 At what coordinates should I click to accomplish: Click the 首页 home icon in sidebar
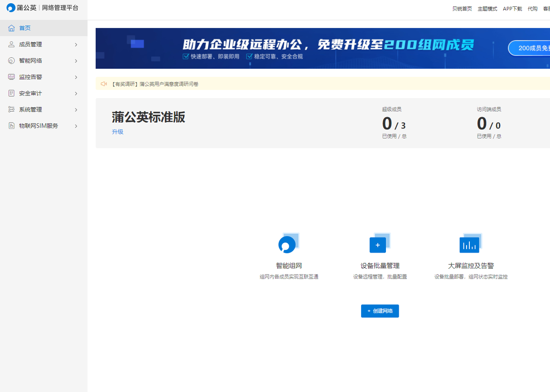pyautogui.click(x=11, y=28)
